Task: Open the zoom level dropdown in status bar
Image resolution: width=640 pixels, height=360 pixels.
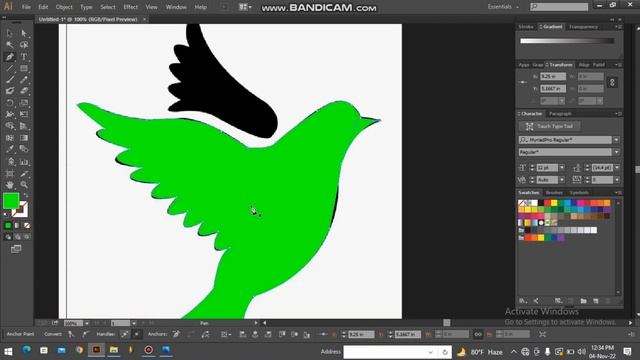Action: tap(87, 323)
